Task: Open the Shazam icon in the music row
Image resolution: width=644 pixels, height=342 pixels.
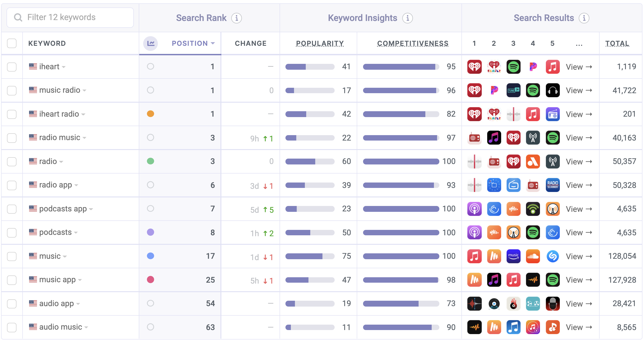Action: (553, 256)
